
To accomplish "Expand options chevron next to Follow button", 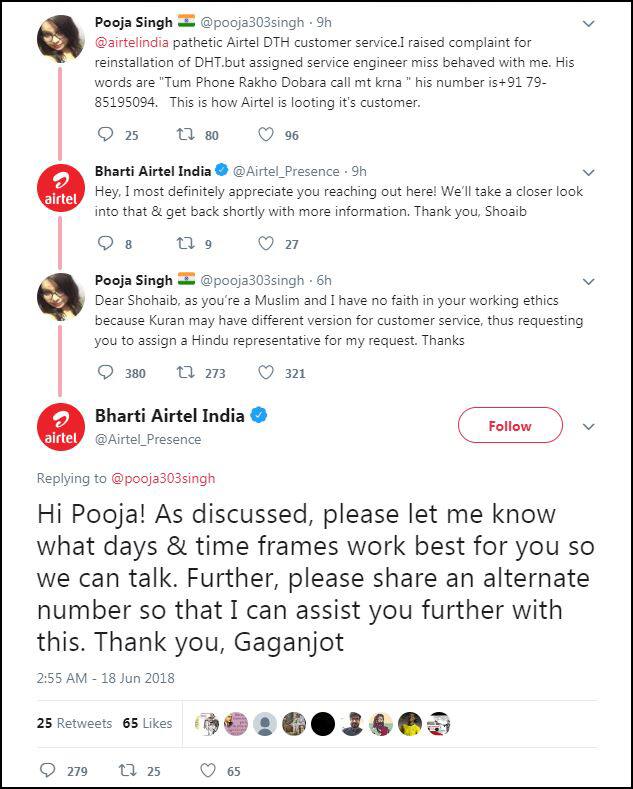I will pos(589,427).
